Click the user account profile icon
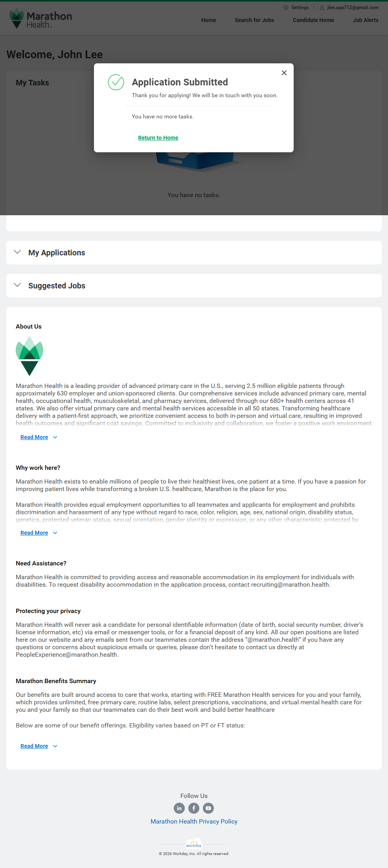 [322, 7]
